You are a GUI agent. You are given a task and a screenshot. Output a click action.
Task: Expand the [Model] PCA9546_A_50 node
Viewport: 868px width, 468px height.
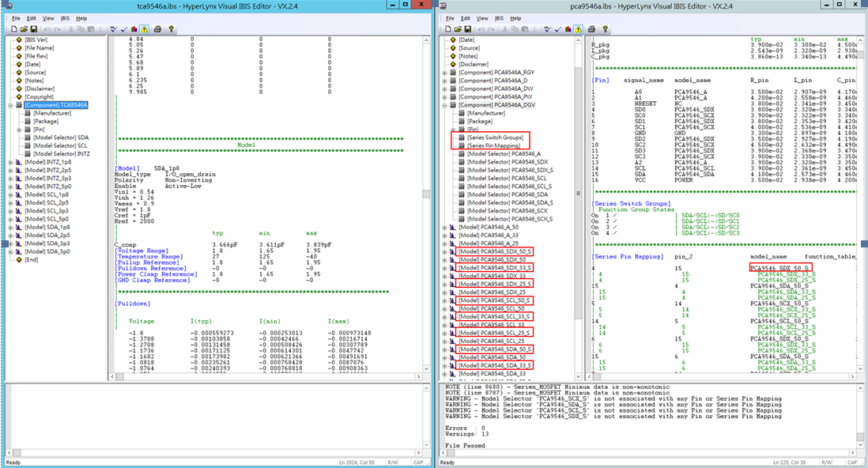pyautogui.click(x=444, y=227)
